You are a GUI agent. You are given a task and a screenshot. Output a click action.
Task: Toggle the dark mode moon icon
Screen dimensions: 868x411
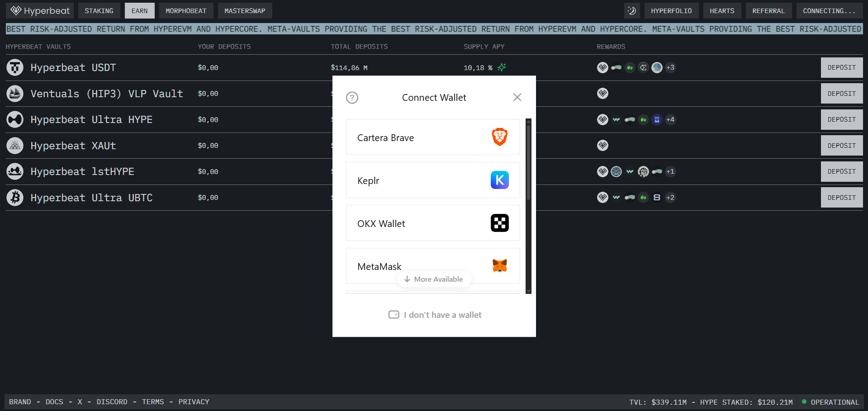[x=631, y=11]
